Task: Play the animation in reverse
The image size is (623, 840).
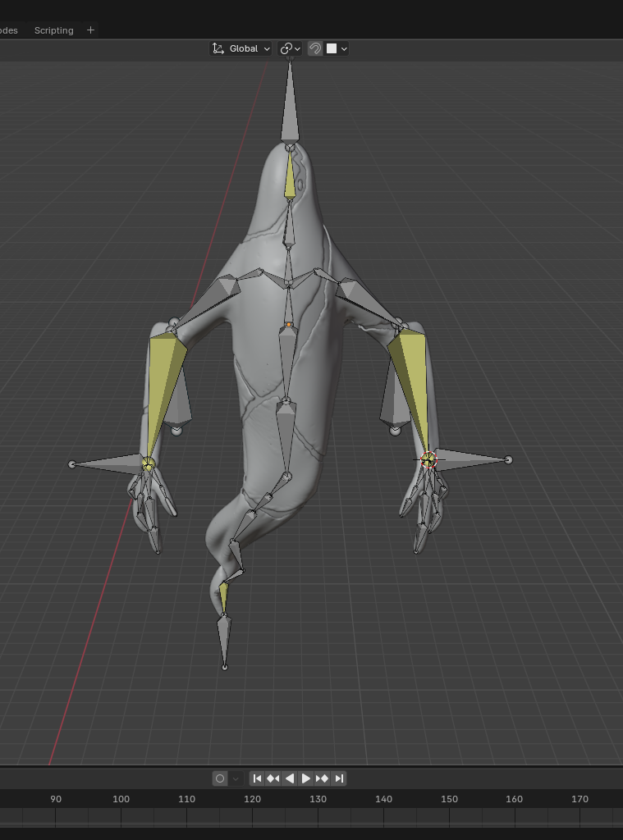Action: 290,778
